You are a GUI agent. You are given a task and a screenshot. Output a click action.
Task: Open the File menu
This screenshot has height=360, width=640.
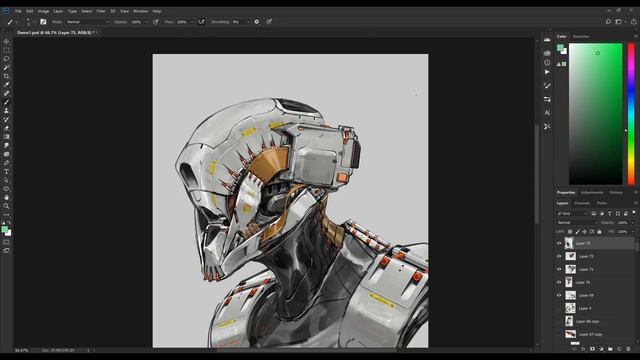(x=18, y=11)
